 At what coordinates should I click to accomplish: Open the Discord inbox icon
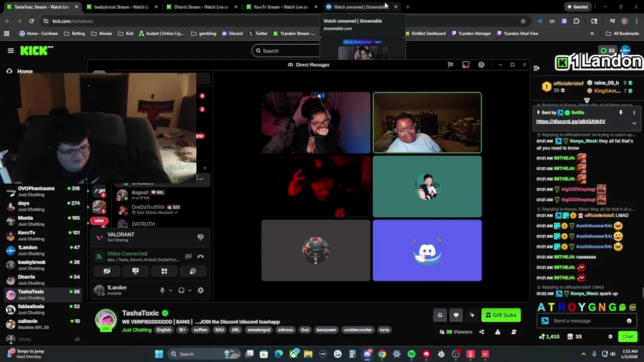(x=466, y=65)
